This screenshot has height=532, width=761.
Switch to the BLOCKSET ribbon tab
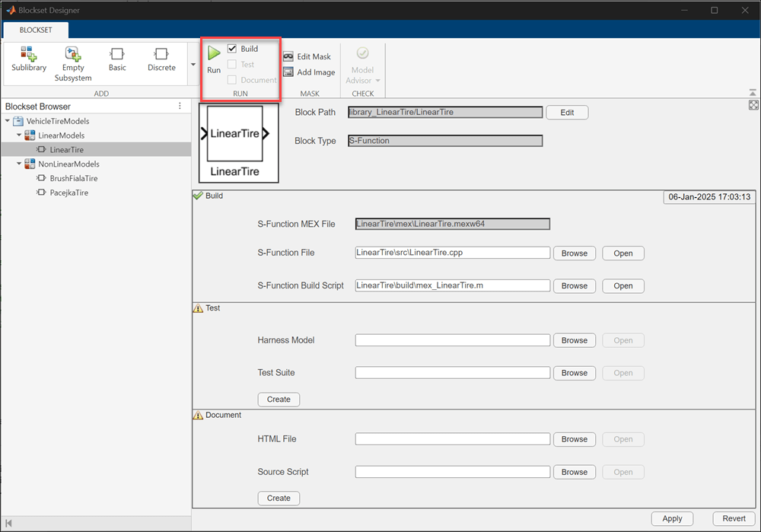pyautogui.click(x=36, y=30)
